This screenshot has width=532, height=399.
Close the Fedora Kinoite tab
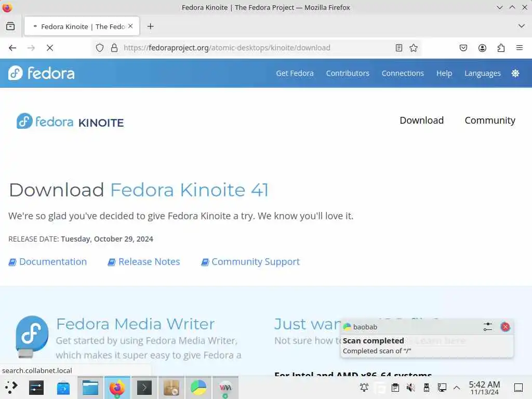(x=130, y=26)
